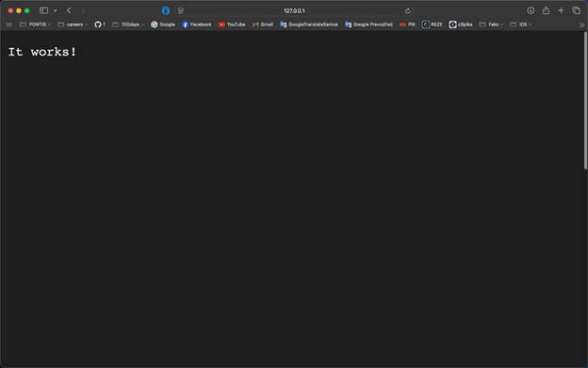Show the hidden bookmarks with the double chevron

(581, 25)
